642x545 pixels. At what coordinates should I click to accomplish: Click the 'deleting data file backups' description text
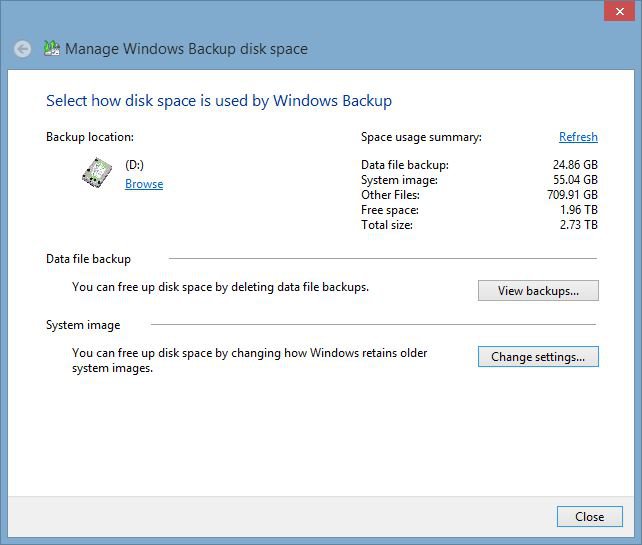pos(220,287)
